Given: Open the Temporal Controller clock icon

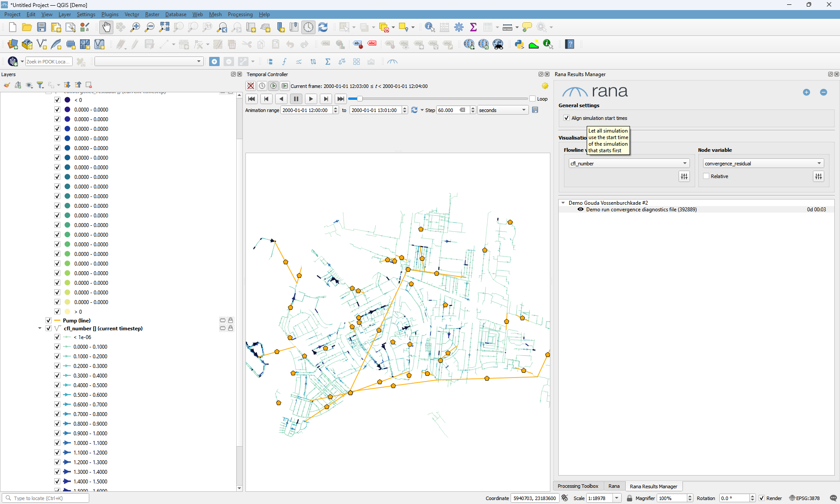Looking at the screenshot, I should [x=308, y=27].
